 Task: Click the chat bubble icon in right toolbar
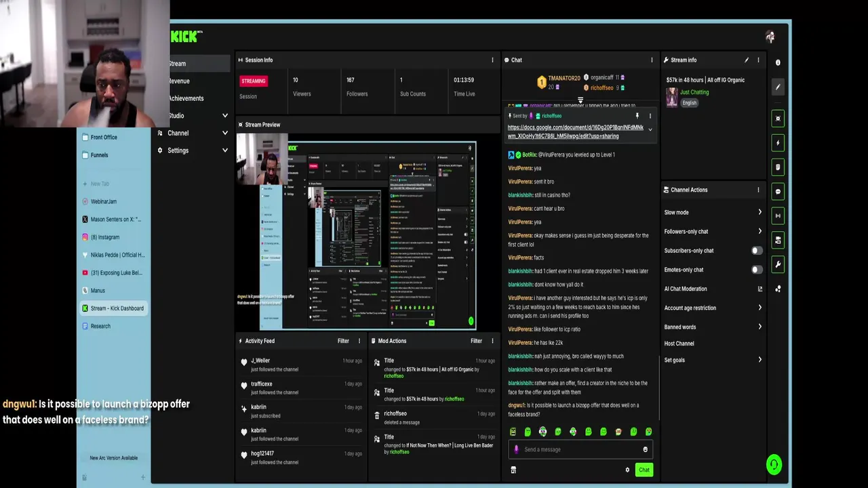coord(778,191)
